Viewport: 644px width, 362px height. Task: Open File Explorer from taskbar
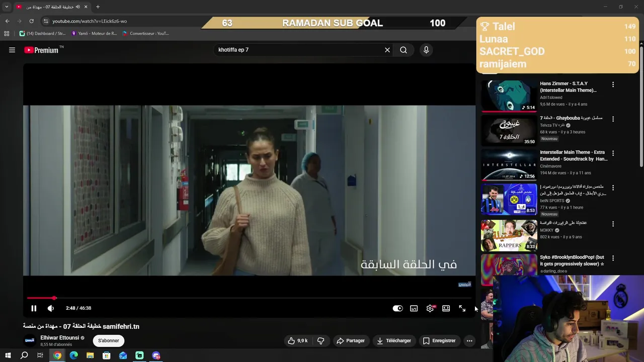tap(90, 355)
